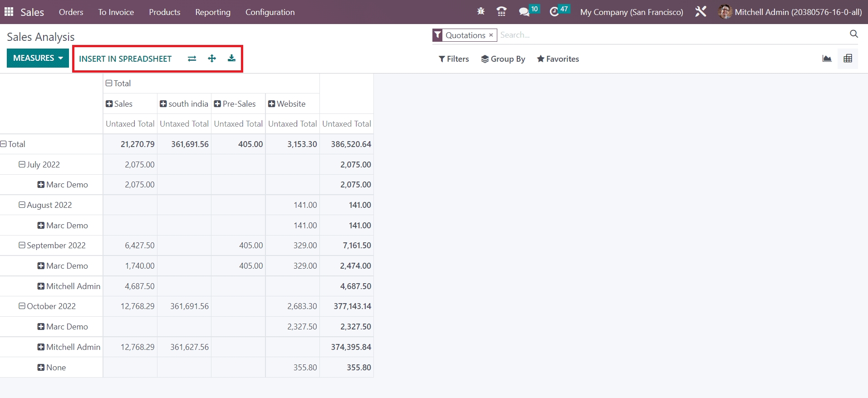Click the expand all icon
Viewport: 868px width, 398px height.
click(x=212, y=59)
